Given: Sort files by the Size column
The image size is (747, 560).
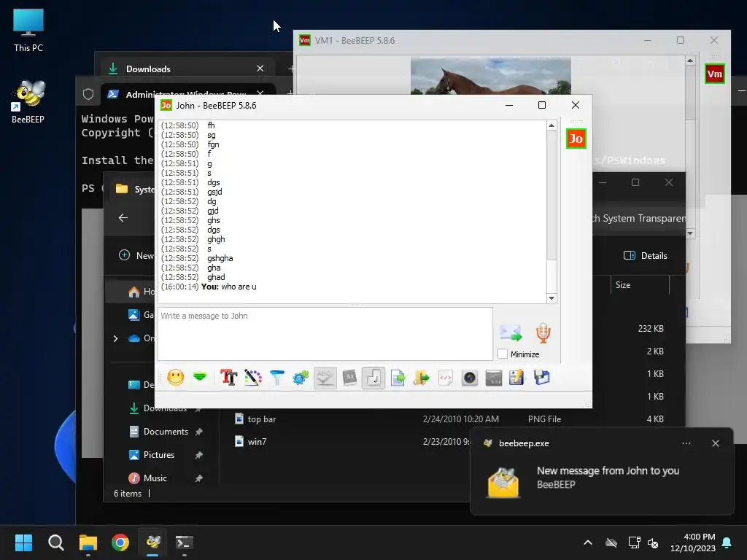Looking at the screenshot, I should tap(640, 285).
